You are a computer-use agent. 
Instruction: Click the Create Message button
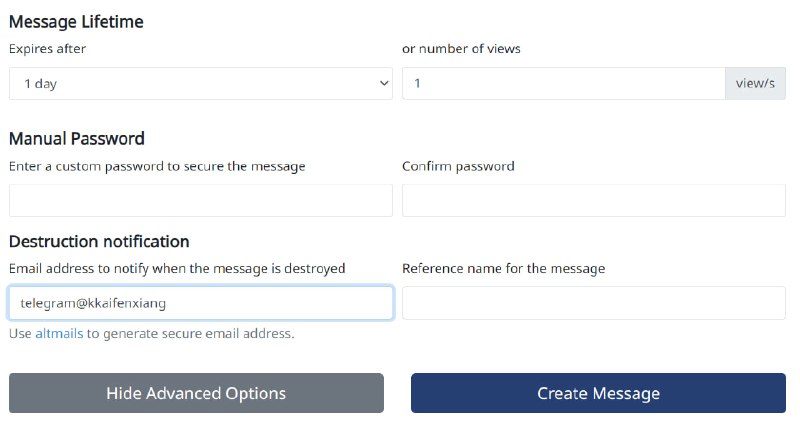pyautogui.click(x=598, y=393)
